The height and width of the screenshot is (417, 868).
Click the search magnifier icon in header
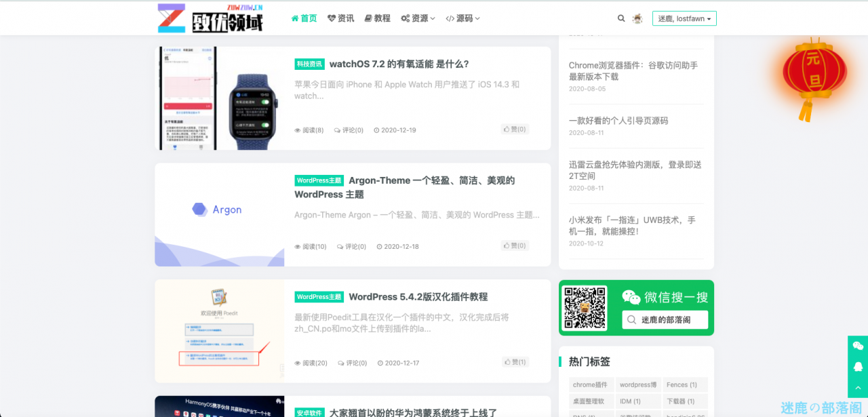621,18
